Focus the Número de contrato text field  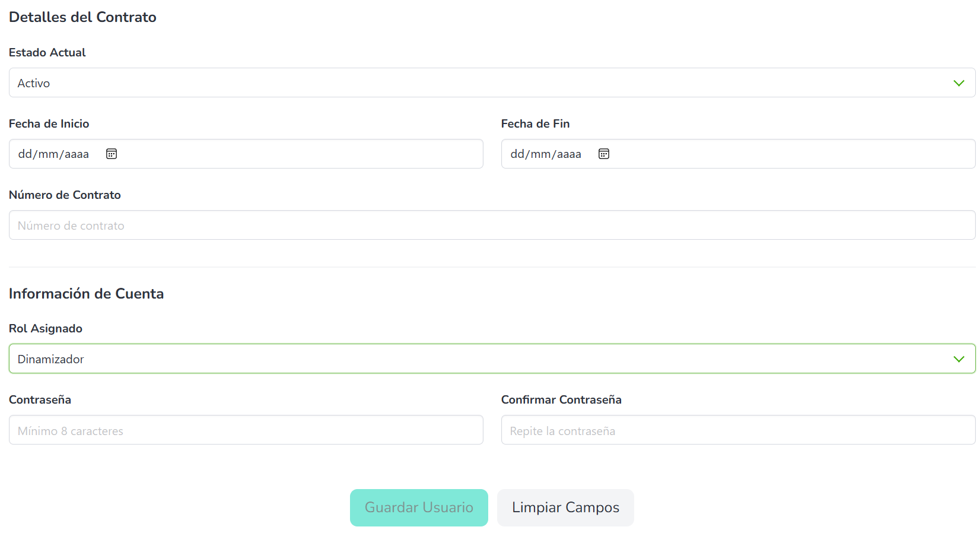click(x=491, y=226)
